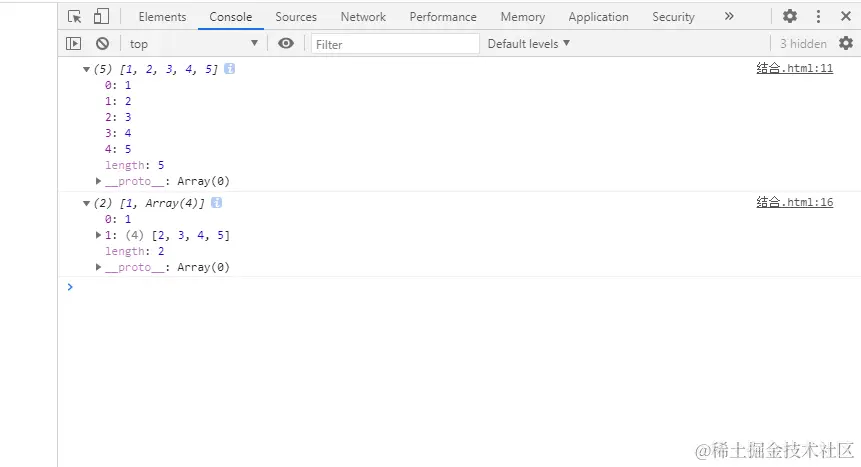Expand the nested 1: (4) [2, 3, 4, 5] entry

tap(98, 235)
